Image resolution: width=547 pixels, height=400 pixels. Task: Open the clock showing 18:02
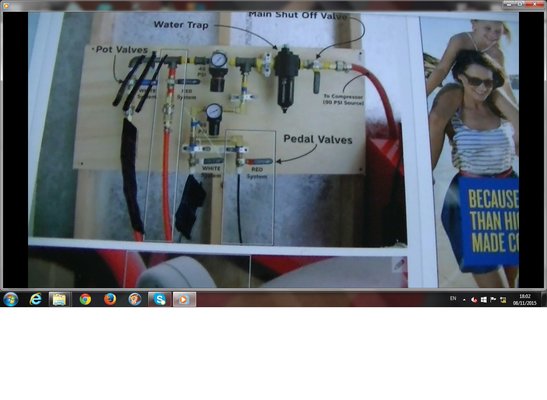525,300
